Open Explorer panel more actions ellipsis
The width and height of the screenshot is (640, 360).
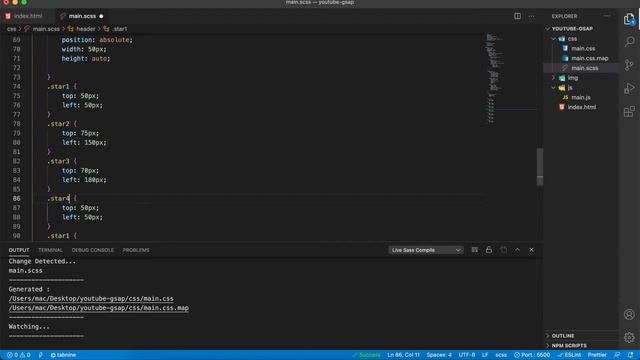(x=607, y=16)
